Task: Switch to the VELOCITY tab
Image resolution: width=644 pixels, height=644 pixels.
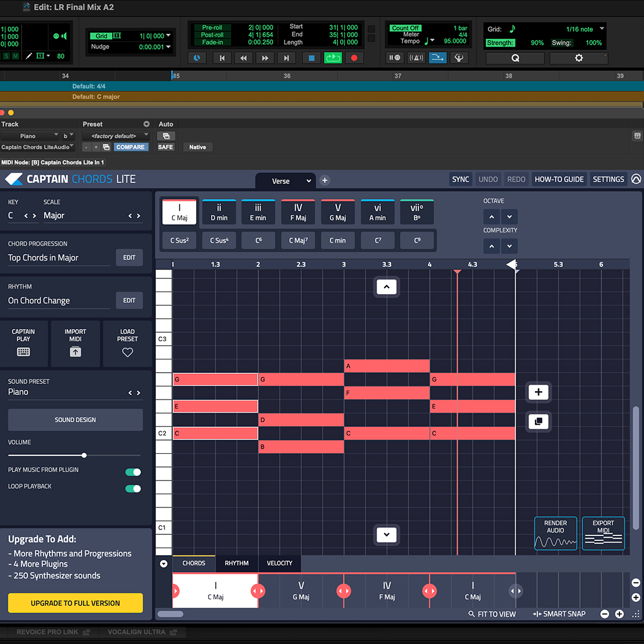Action: click(280, 563)
